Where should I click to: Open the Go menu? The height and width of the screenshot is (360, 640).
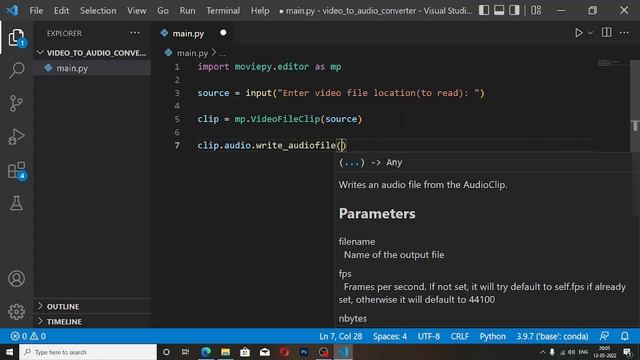[162, 10]
